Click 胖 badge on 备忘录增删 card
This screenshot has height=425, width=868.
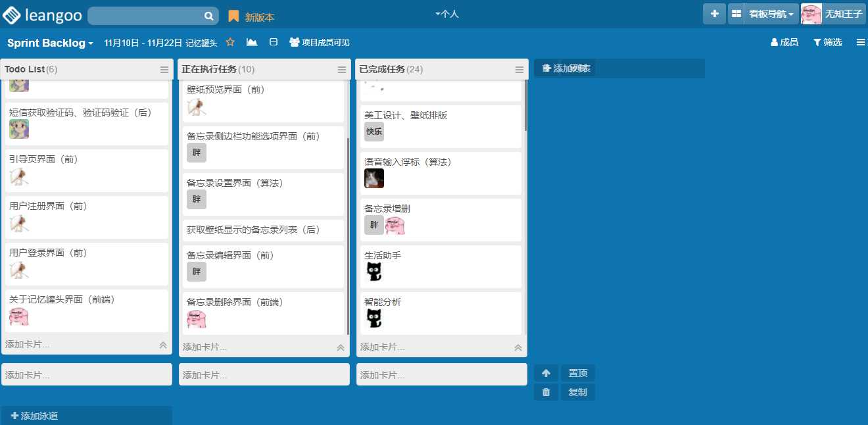[374, 225]
